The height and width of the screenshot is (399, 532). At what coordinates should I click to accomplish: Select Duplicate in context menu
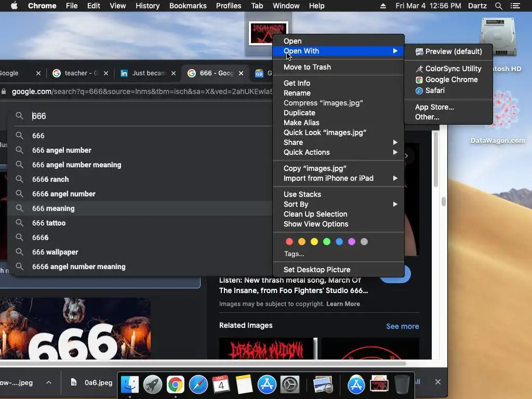pyautogui.click(x=339, y=113)
